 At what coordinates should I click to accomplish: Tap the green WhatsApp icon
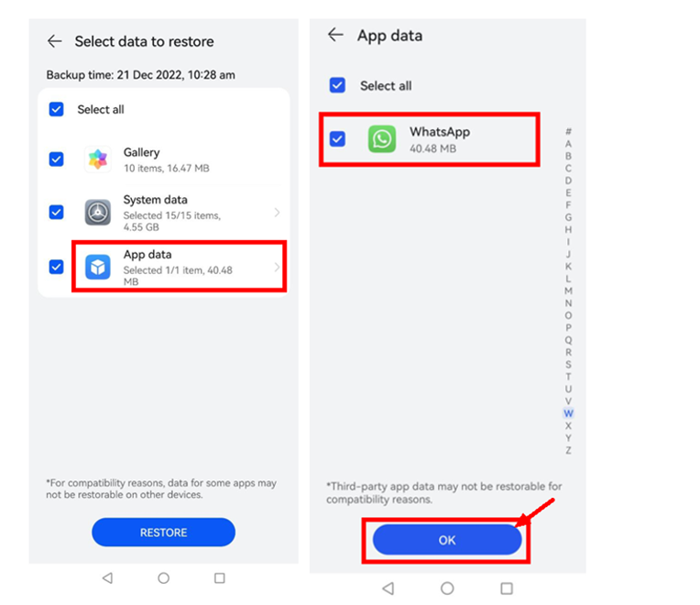[382, 138]
